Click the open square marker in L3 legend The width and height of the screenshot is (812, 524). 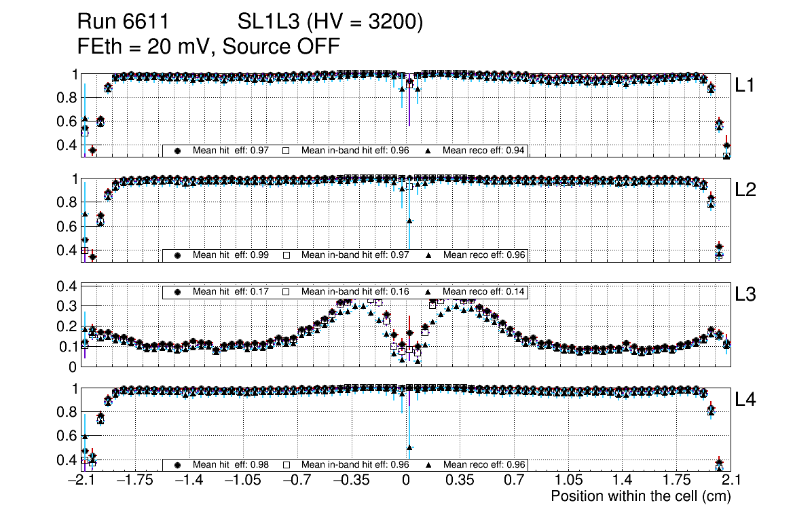(286, 292)
